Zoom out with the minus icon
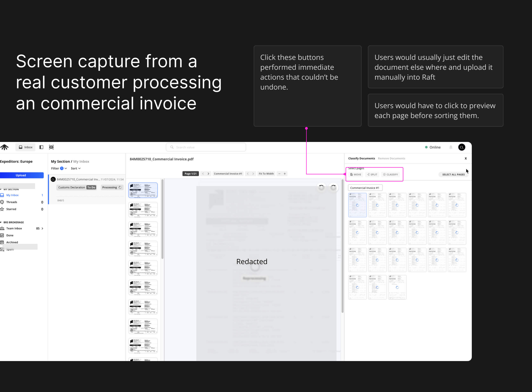 [x=279, y=174]
